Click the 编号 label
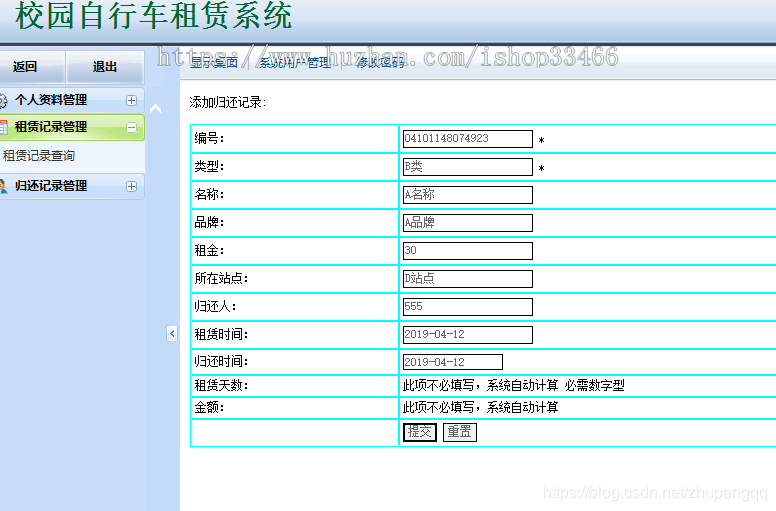The width and height of the screenshot is (776, 511). point(209,139)
